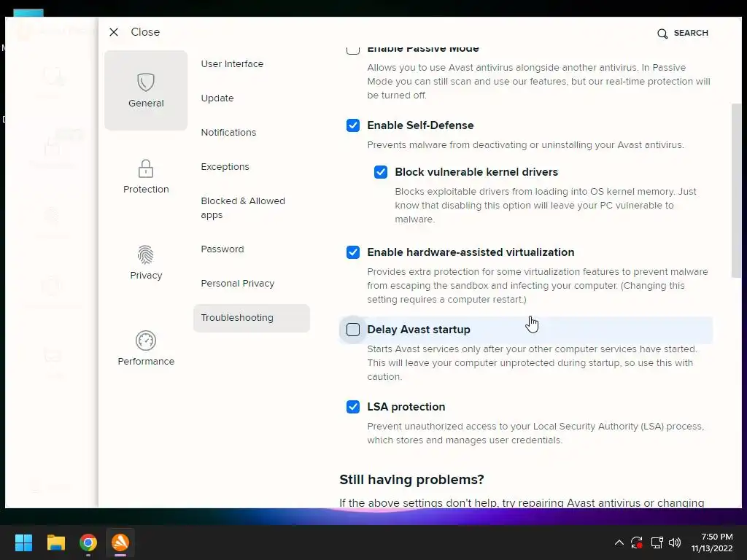This screenshot has width=747, height=560.
Task: Click the settings vertical scrollbar thumb
Action: 736,190
